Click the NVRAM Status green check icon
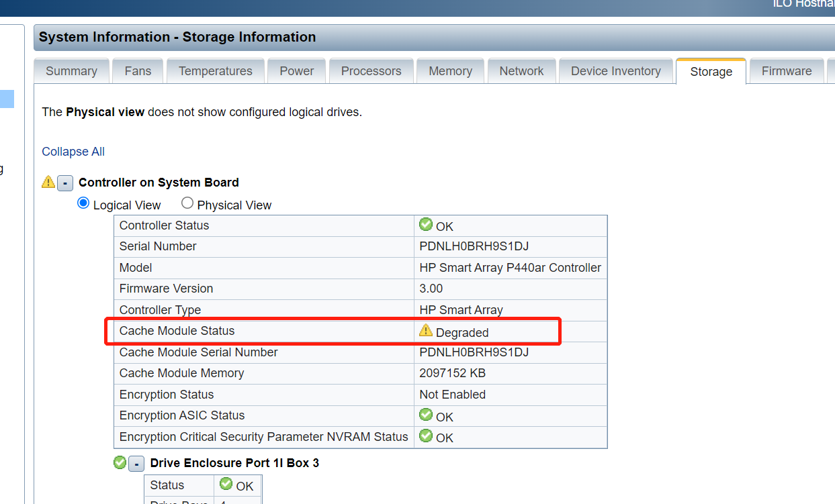Image resolution: width=835 pixels, height=504 pixels. coord(425,436)
